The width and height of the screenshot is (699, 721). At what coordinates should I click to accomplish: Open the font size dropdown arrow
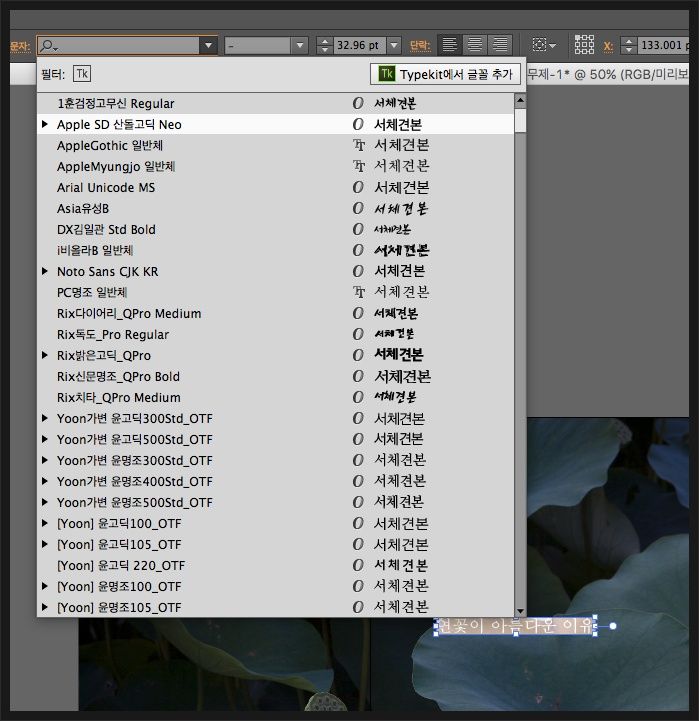(394, 46)
